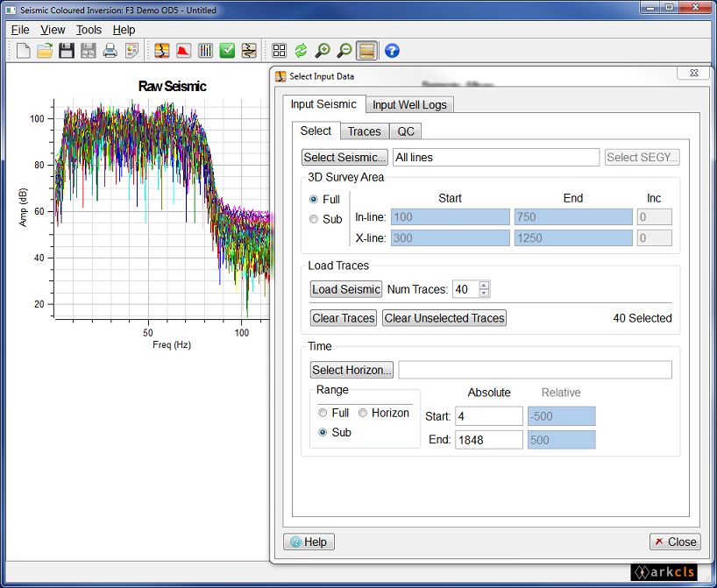Click the red spectrum design operator icon
The image size is (717, 588).
pyautogui.click(x=184, y=51)
